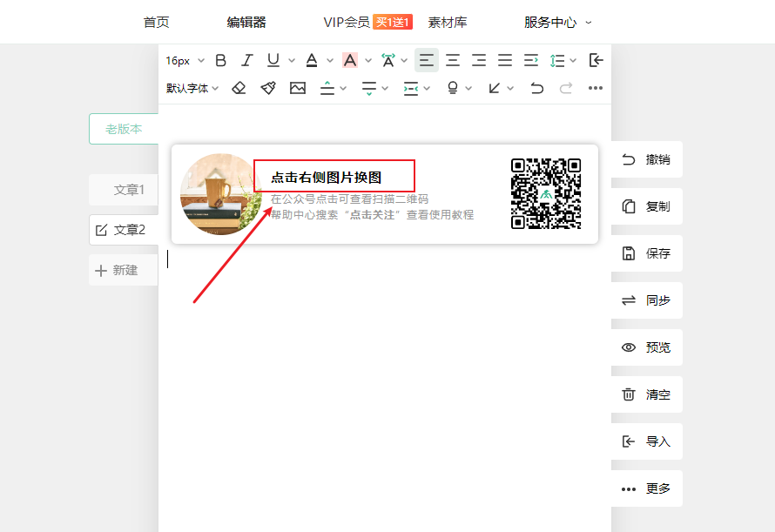Click the 点击右侧图片换图 title text

click(327, 177)
